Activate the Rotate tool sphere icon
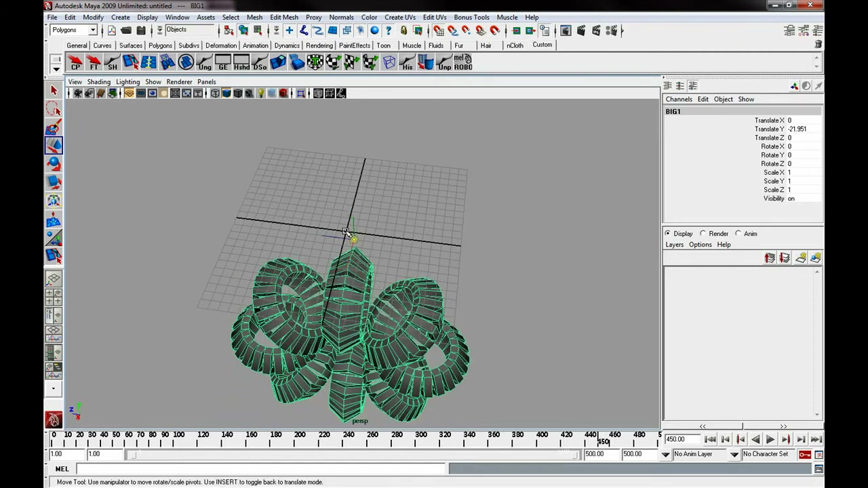 click(54, 163)
